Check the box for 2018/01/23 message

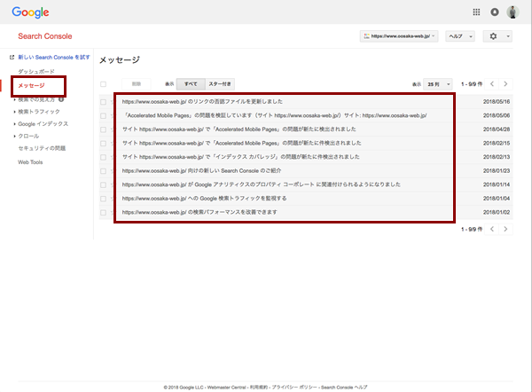click(103, 171)
